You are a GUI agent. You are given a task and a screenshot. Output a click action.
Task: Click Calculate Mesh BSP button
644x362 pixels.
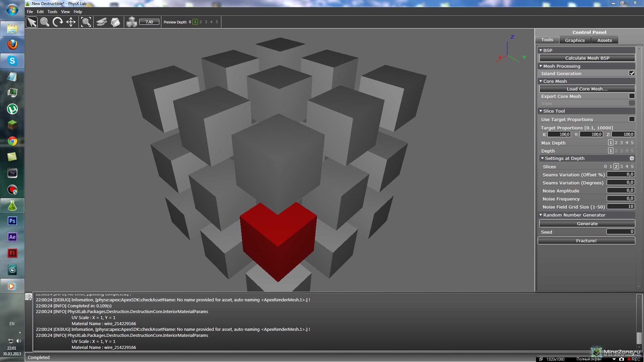tap(587, 58)
